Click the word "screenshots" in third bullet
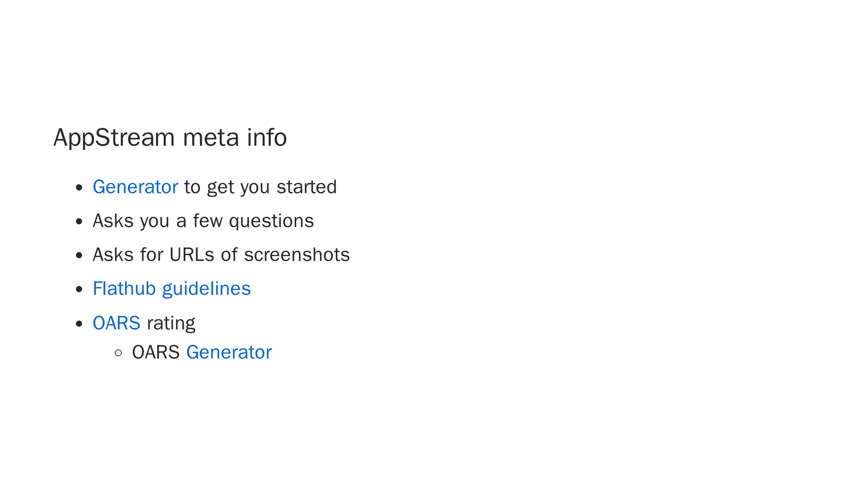868x488 pixels. tap(297, 255)
